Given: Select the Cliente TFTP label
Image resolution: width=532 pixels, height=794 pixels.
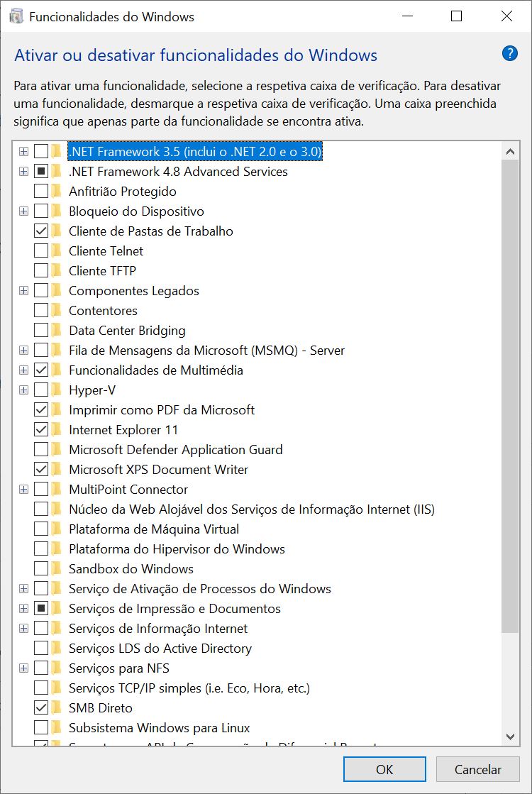Looking at the screenshot, I should coord(103,271).
